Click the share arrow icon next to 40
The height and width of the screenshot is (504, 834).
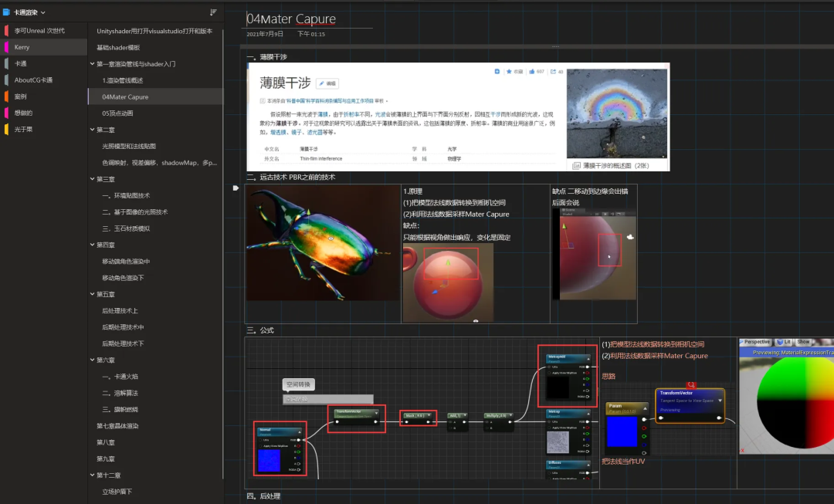[x=553, y=71]
